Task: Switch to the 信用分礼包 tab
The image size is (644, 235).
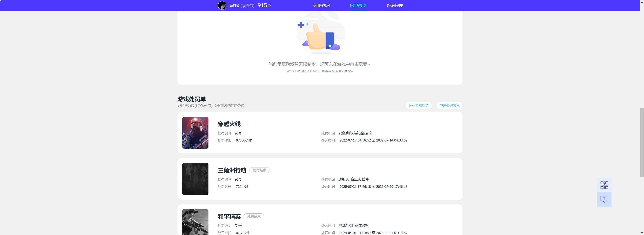Action: tap(322, 6)
